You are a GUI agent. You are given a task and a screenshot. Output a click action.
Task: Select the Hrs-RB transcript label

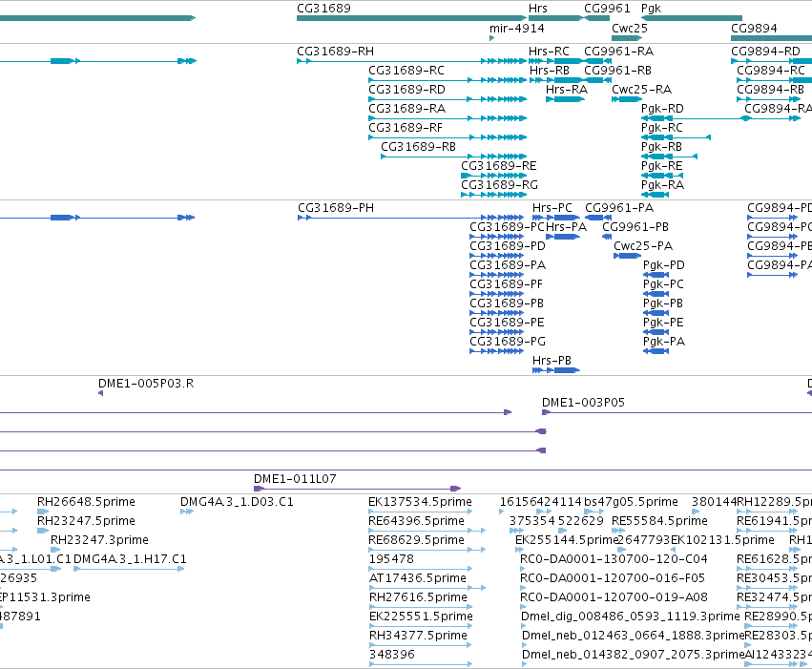click(x=549, y=71)
